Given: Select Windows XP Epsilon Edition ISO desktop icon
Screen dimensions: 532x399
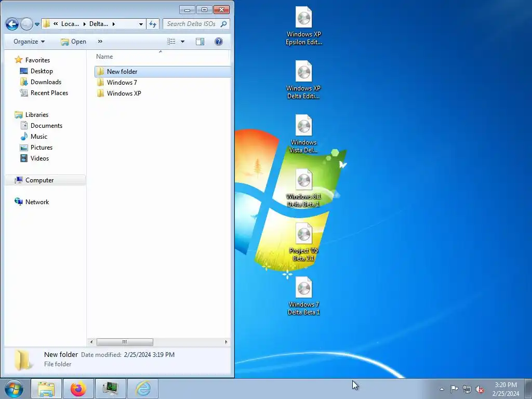Looking at the screenshot, I should pos(303,26).
